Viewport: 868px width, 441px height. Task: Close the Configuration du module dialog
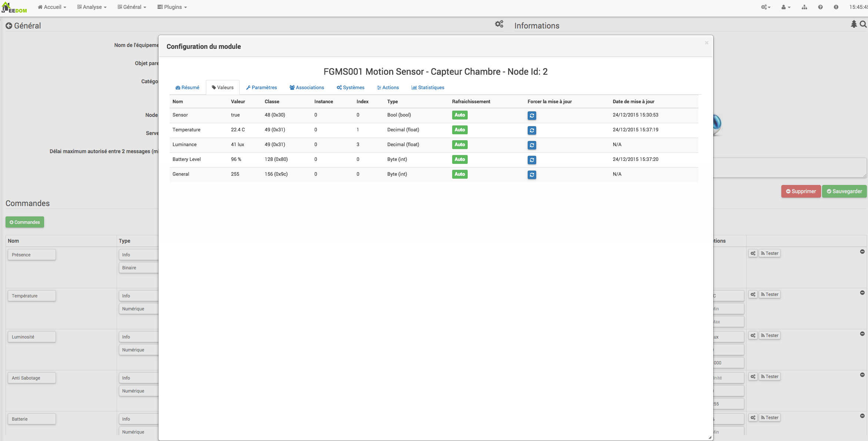[x=706, y=43]
